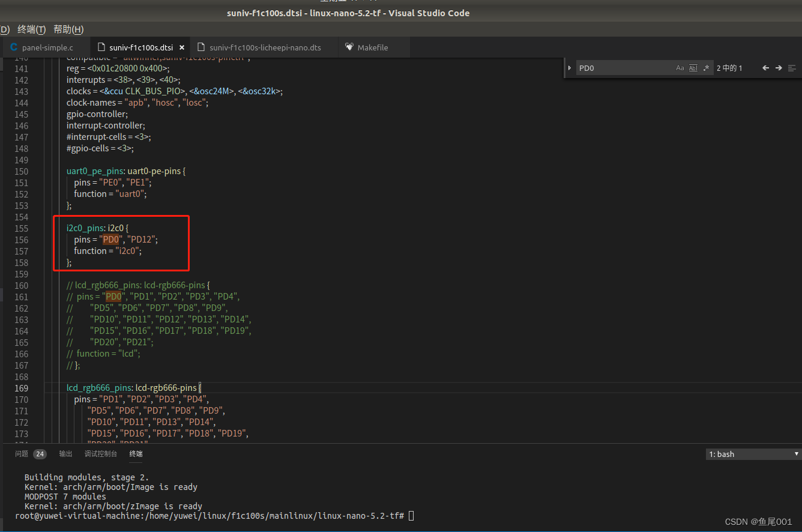
Task: Click the C file icon on panel-simple.c tab
Action: pos(14,47)
